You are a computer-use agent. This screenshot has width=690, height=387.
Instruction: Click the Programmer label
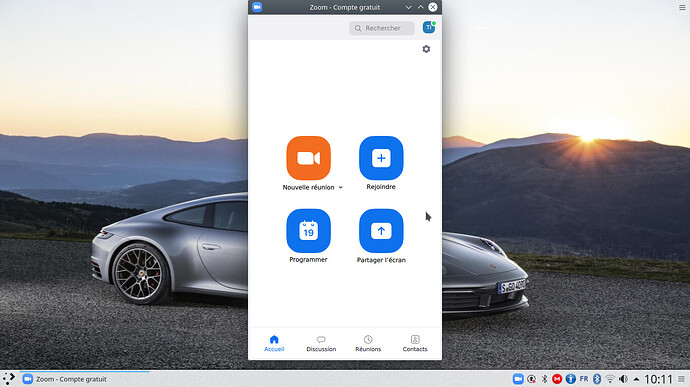308,259
